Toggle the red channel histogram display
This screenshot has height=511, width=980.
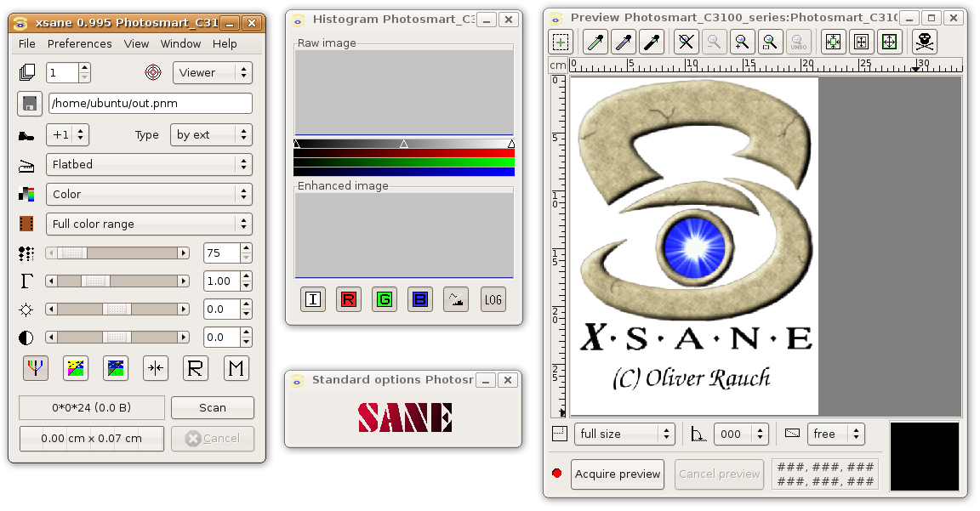pos(348,299)
